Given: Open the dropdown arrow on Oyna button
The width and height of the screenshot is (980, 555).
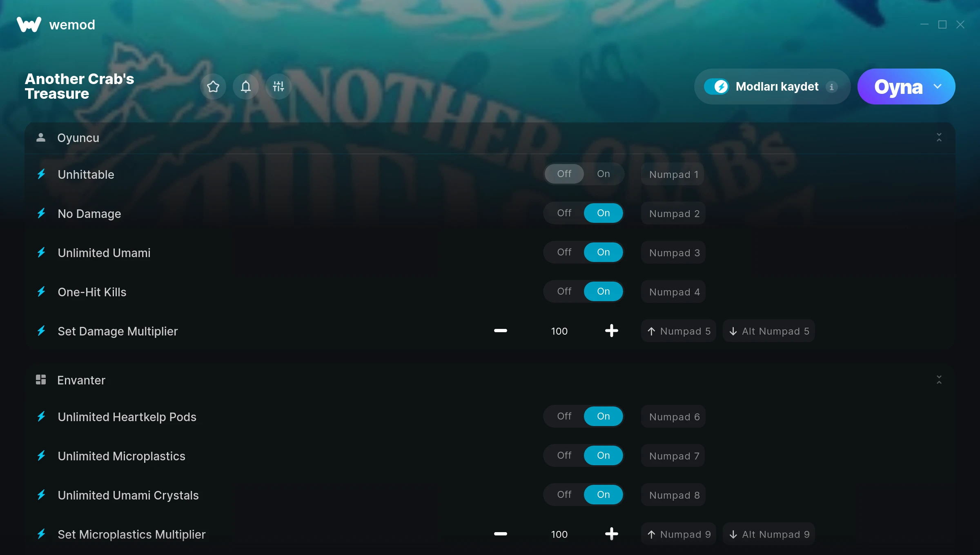Looking at the screenshot, I should (938, 87).
